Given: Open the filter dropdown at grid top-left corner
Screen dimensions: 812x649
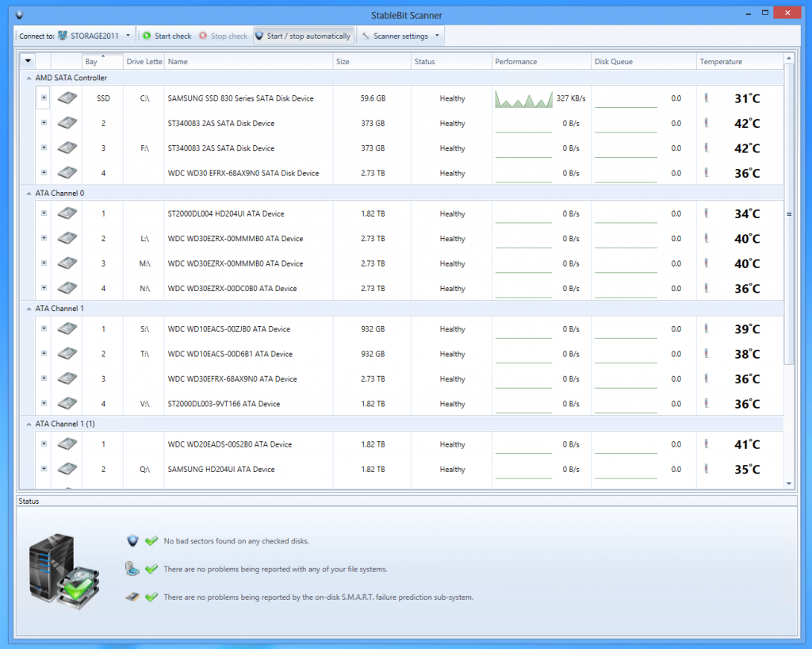Looking at the screenshot, I should (28, 60).
